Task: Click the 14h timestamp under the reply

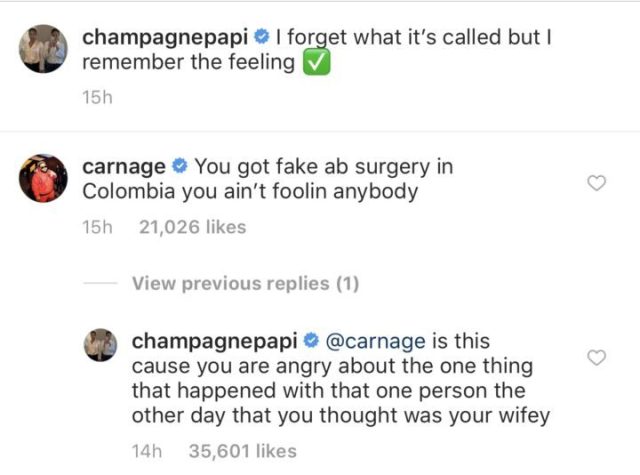Action: [x=147, y=451]
